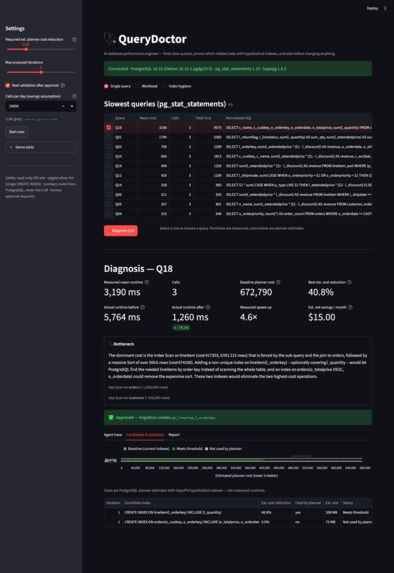Show help for Calls per day setting
The height and width of the screenshot is (573, 394).
[x=75, y=96]
